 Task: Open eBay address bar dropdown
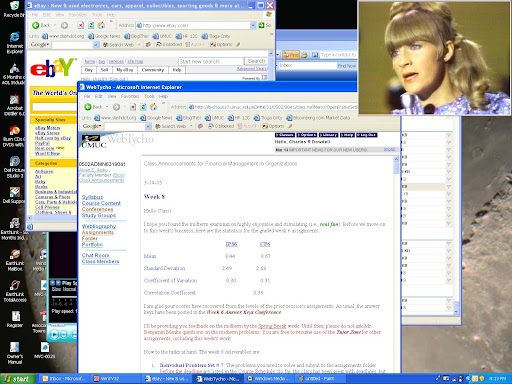pyautogui.click(x=253, y=25)
